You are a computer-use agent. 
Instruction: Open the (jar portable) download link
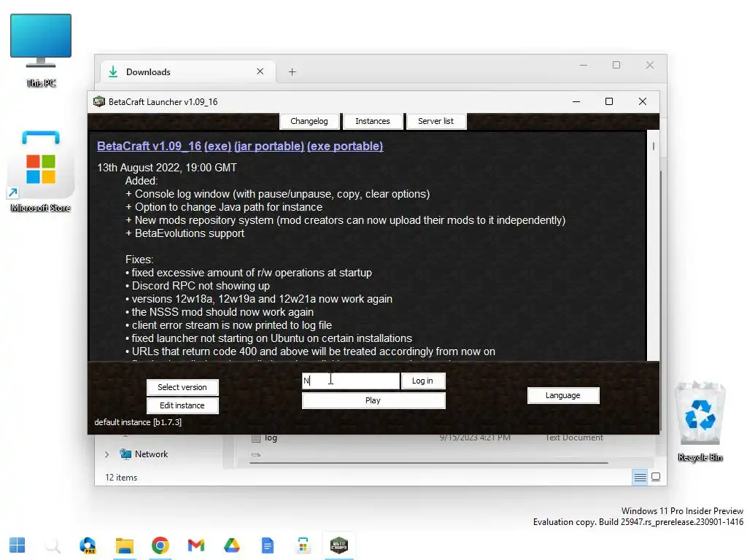[269, 146]
